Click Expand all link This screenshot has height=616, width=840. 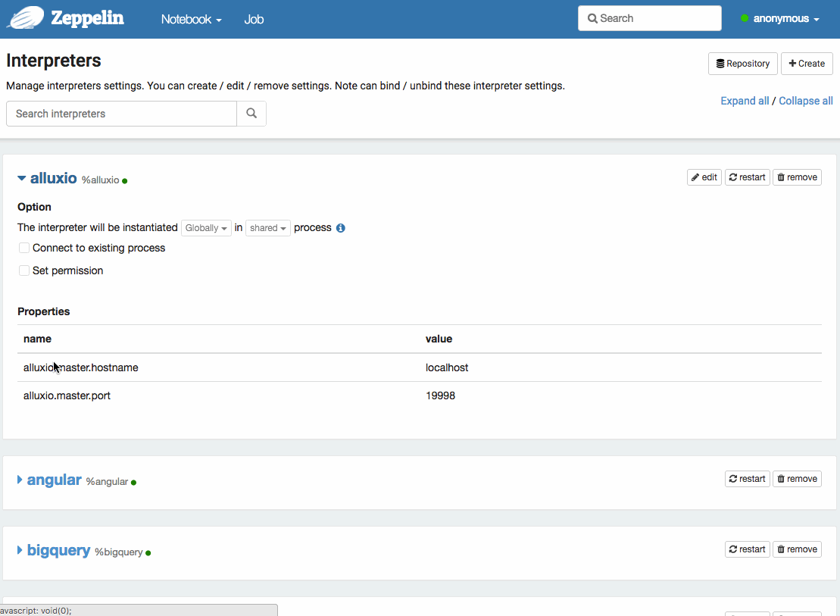tap(745, 101)
